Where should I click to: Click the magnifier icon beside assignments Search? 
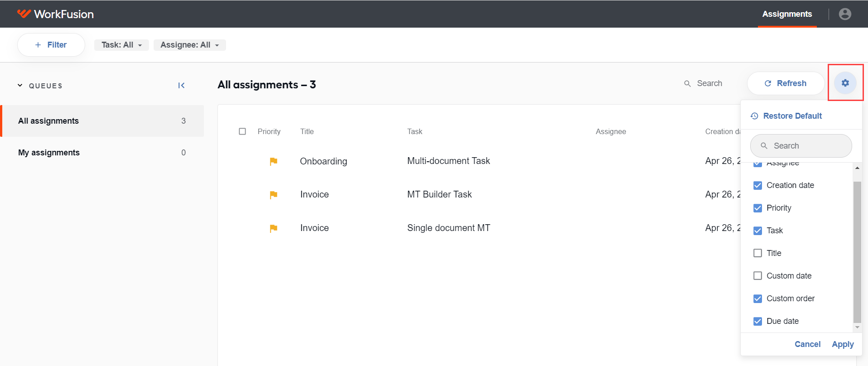pyautogui.click(x=687, y=83)
